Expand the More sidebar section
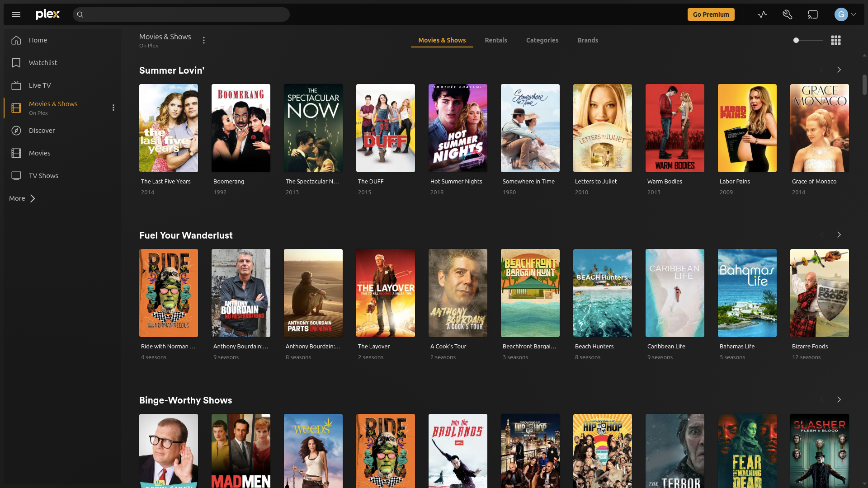 coord(22,198)
